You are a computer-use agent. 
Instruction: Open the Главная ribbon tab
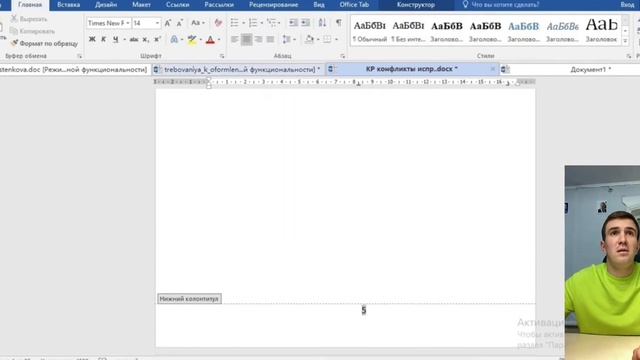click(x=30, y=5)
